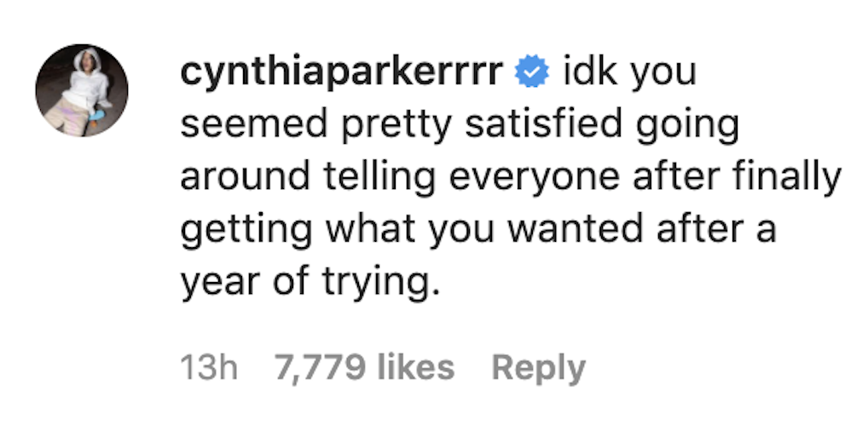Click the 13h comment timestamp
Image resolution: width=868 pixels, height=426 pixels.
coord(209,368)
